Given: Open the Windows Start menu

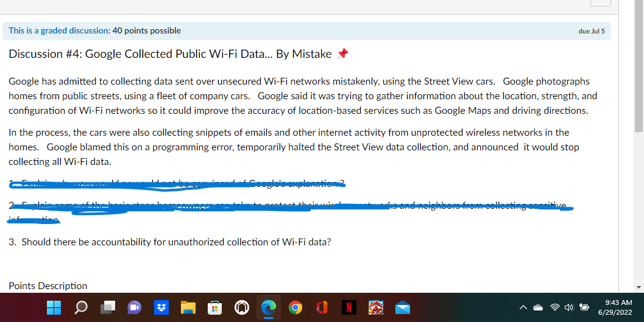Looking at the screenshot, I should [x=54, y=307].
